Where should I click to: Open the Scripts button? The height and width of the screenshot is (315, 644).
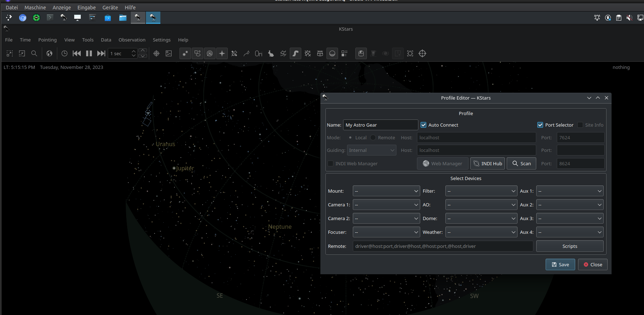[570, 246]
